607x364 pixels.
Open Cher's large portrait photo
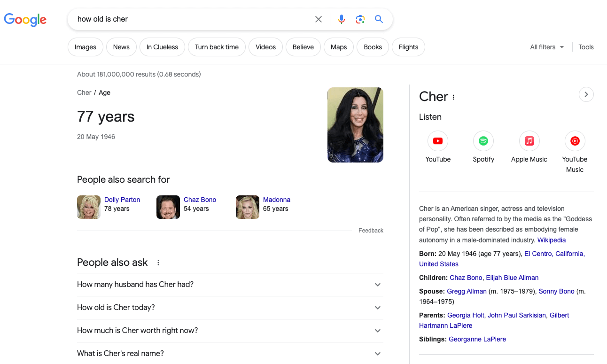coord(355,125)
